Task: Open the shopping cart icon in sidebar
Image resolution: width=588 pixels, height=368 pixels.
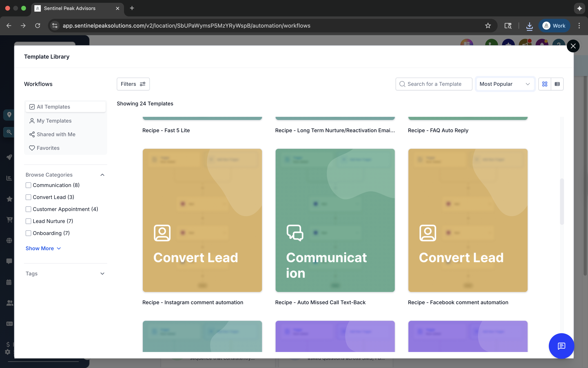Action: pos(9,220)
